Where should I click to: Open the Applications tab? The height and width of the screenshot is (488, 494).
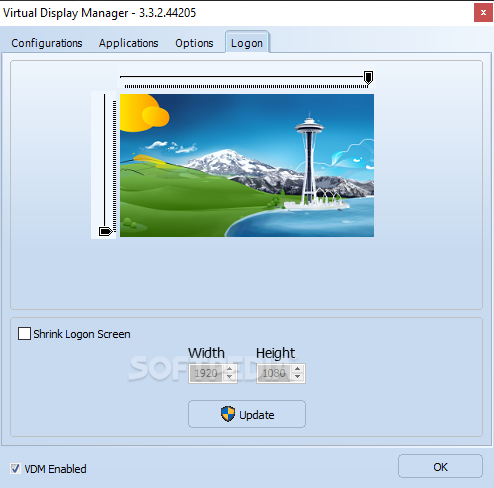click(x=128, y=43)
